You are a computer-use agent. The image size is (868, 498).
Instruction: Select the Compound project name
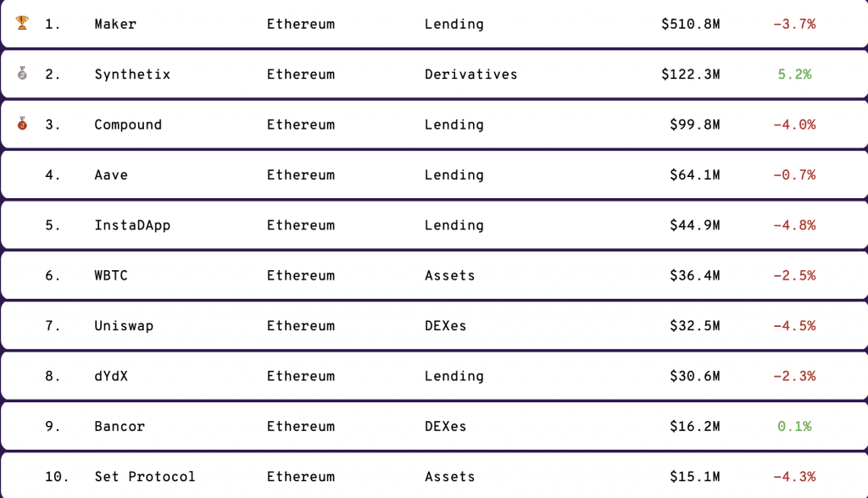pyautogui.click(x=128, y=125)
